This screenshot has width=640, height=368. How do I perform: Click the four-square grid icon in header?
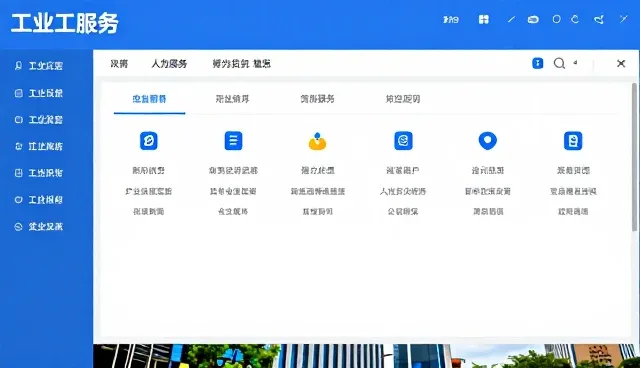[484, 20]
